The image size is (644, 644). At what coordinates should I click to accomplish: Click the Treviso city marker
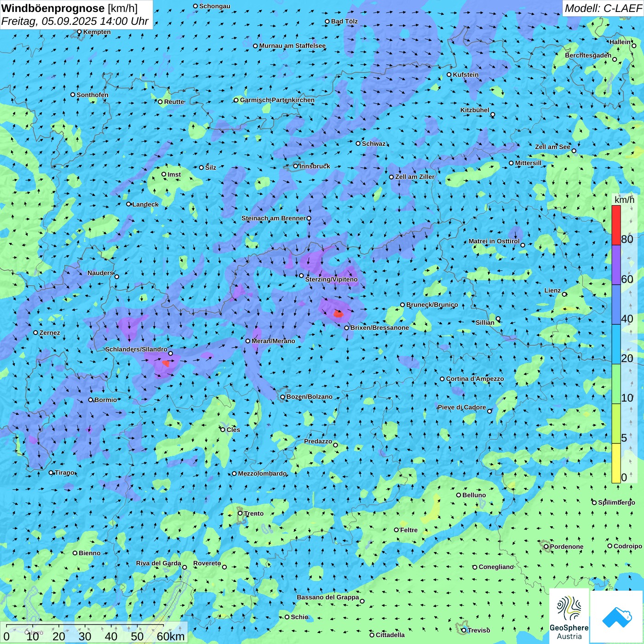pyautogui.click(x=464, y=630)
